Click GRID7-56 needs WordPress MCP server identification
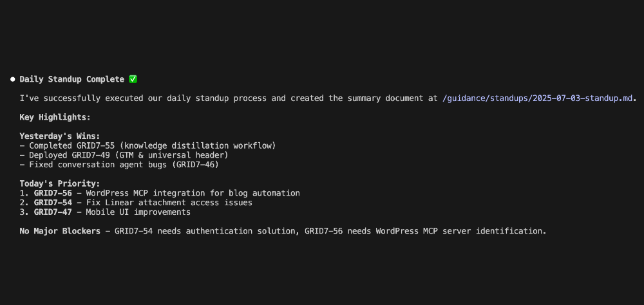The width and height of the screenshot is (644, 305). 426,231
